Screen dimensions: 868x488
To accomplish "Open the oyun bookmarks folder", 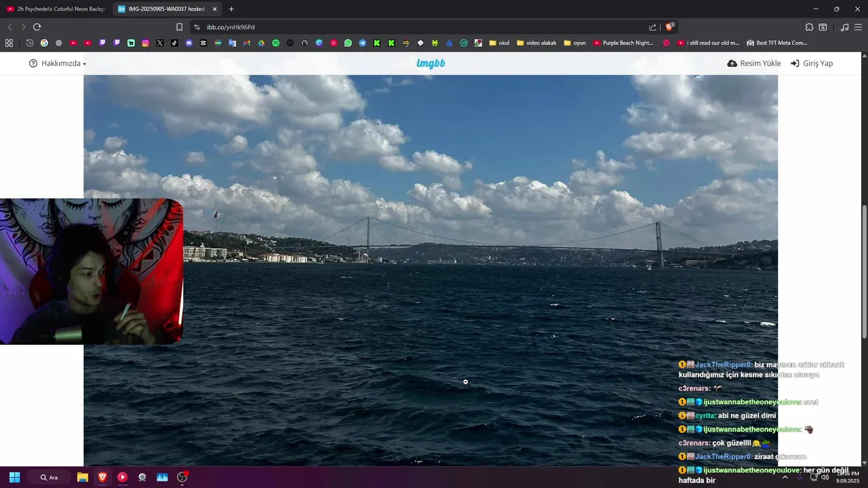I will tap(574, 43).
